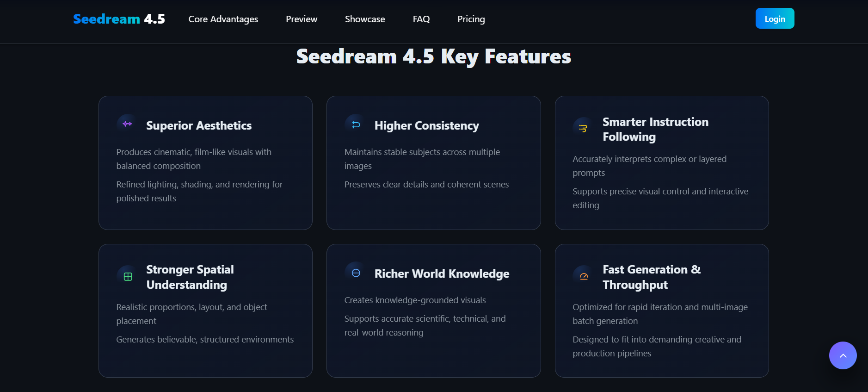The height and width of the screenshot is (392, 868).
Task: Select the Showcase navigation item
Action: [x=365, y=19]
